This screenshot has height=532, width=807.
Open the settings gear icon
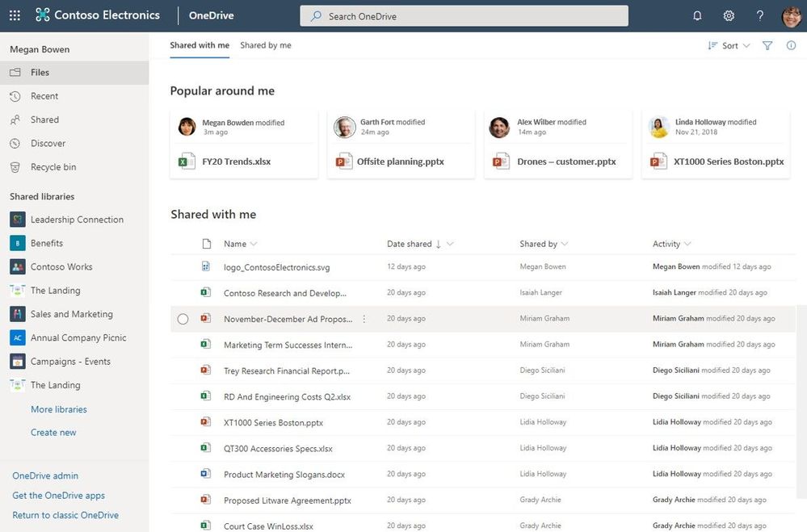729,15
